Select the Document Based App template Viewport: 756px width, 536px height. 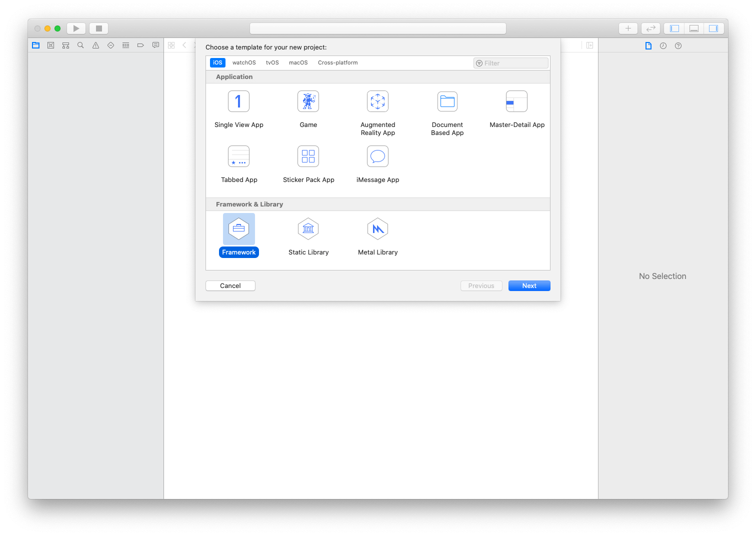pos(447,113)
